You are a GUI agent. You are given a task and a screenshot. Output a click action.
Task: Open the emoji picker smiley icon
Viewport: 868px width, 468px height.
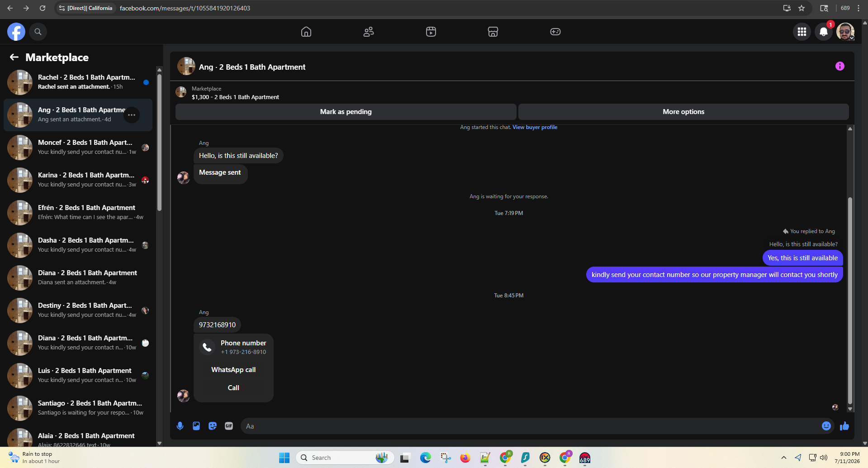click(826, 426)
